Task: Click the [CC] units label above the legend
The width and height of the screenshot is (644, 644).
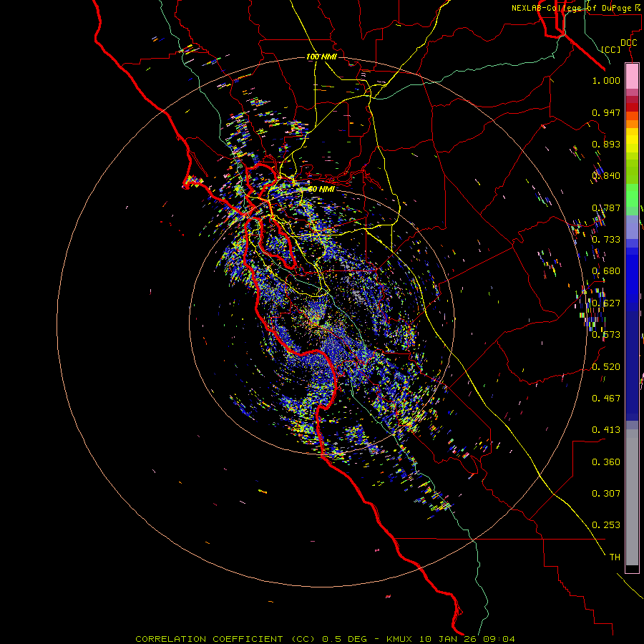Action: point(611,49)
